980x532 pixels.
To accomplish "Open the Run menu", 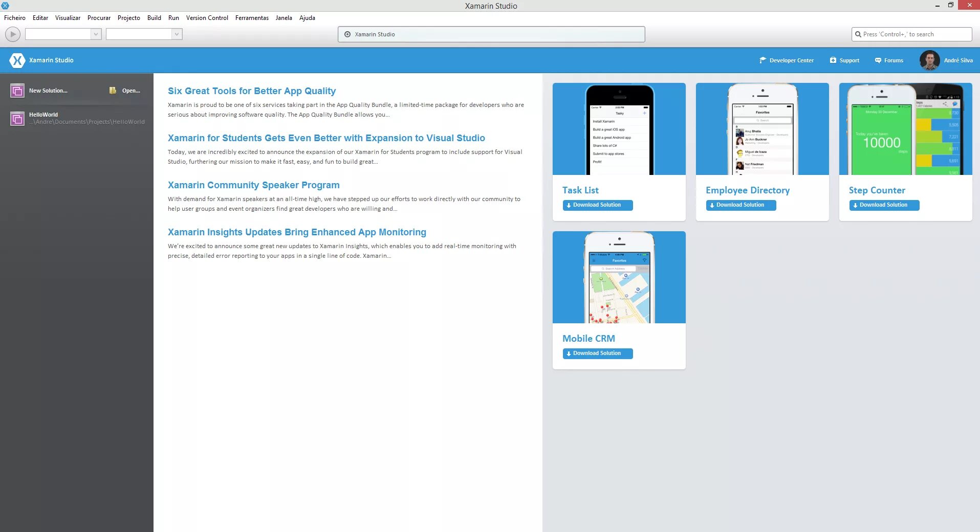I will (x=173, y=18).
